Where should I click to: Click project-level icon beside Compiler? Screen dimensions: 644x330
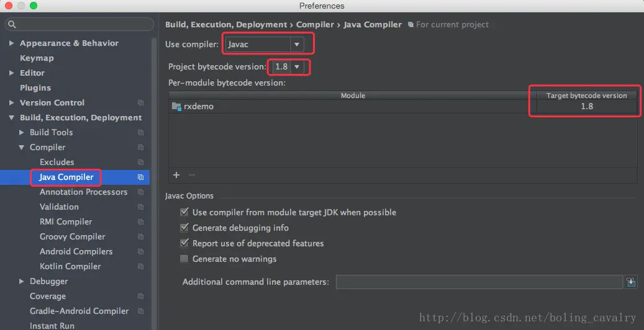point(140,148)
